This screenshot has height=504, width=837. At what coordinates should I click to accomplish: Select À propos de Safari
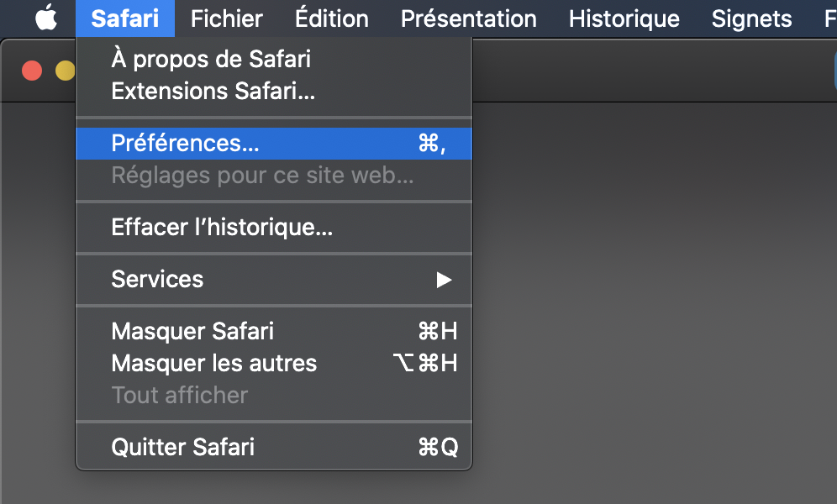pos(211,59)
